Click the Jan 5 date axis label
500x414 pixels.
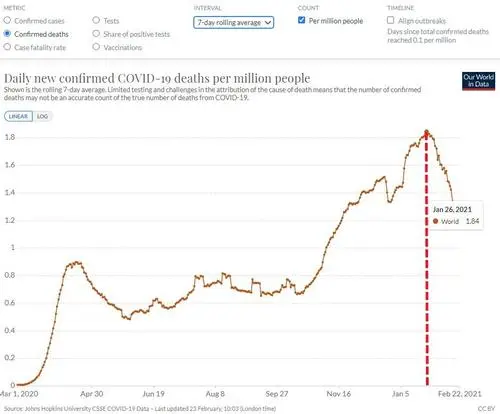coord(400,394)
